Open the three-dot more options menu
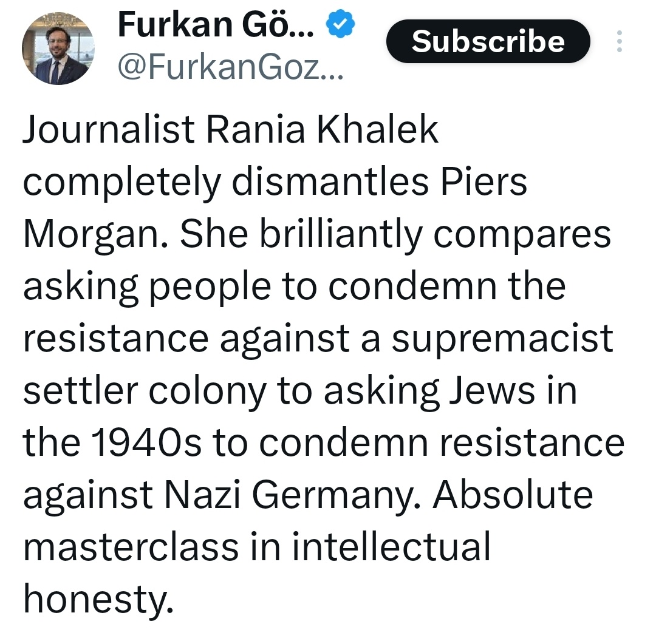The width and height of the screenshot is (656, 644). coord(620,41)
